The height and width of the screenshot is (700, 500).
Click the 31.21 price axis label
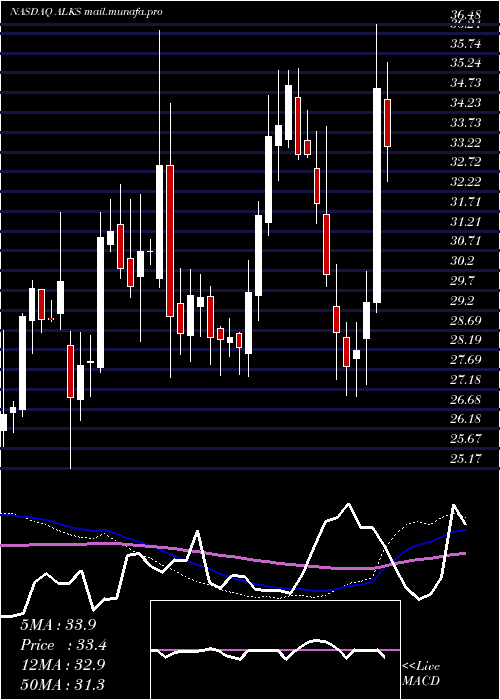tap(466, 221)
